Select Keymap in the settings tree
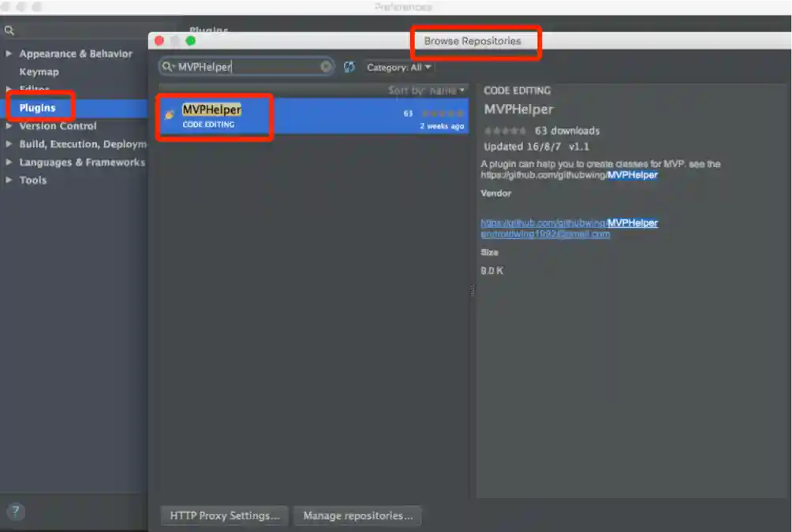This screenshot has width=792, height=532. point(39,72)
